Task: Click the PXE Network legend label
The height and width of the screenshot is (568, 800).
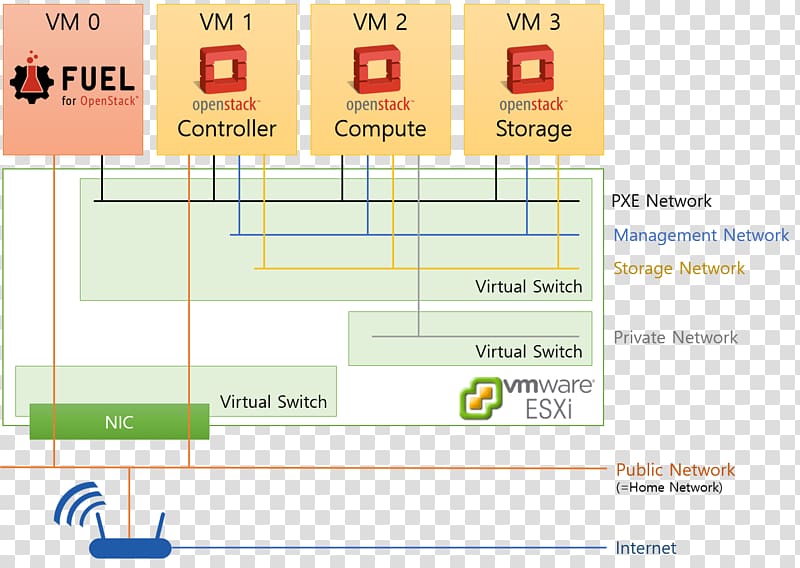Action: click(661, 201)
